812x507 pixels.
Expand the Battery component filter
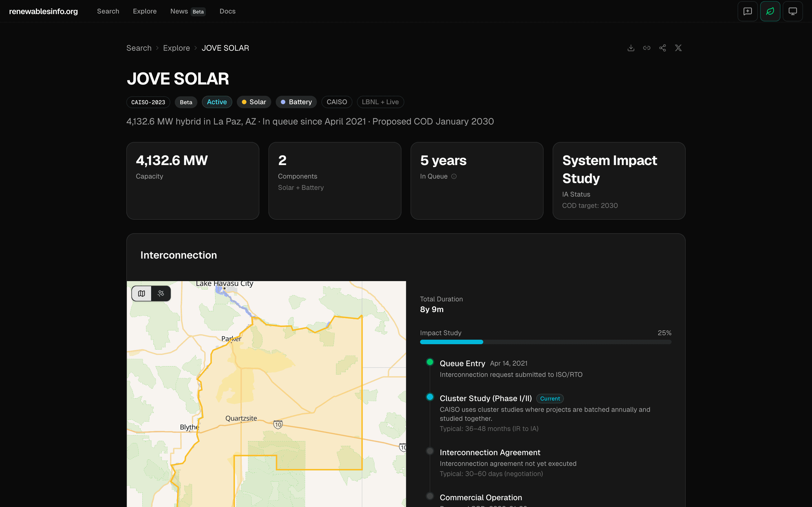tap(296, 102)
